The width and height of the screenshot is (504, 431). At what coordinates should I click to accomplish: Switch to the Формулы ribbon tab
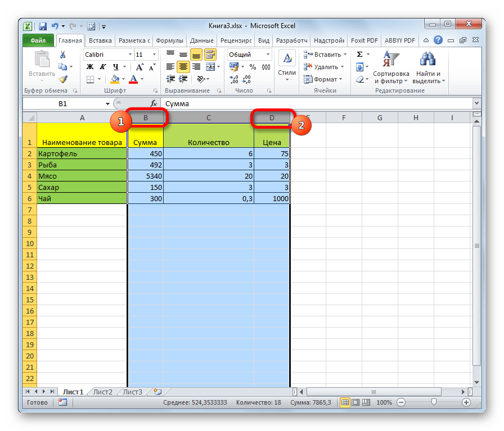pos(169,40)
